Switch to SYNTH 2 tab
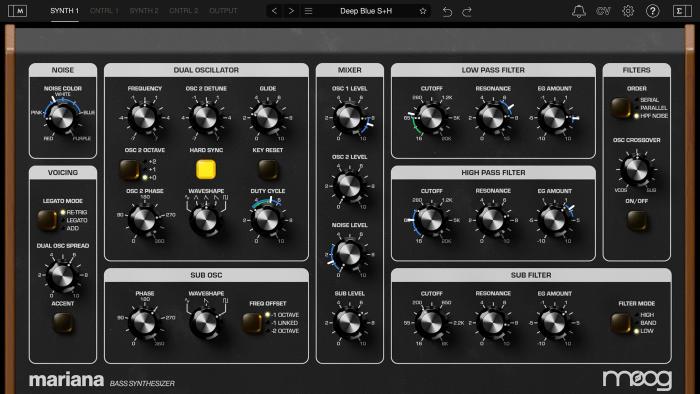700x394 pixels. [144, 11]
